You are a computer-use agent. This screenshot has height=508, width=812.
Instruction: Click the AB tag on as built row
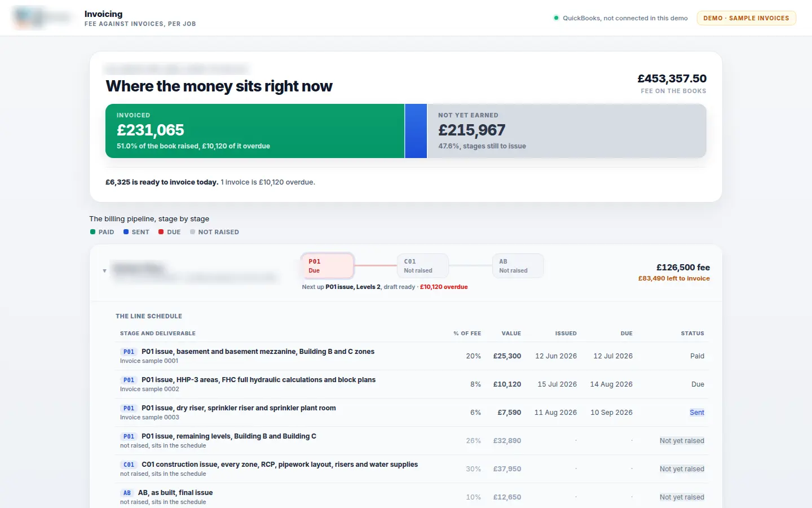127,493
